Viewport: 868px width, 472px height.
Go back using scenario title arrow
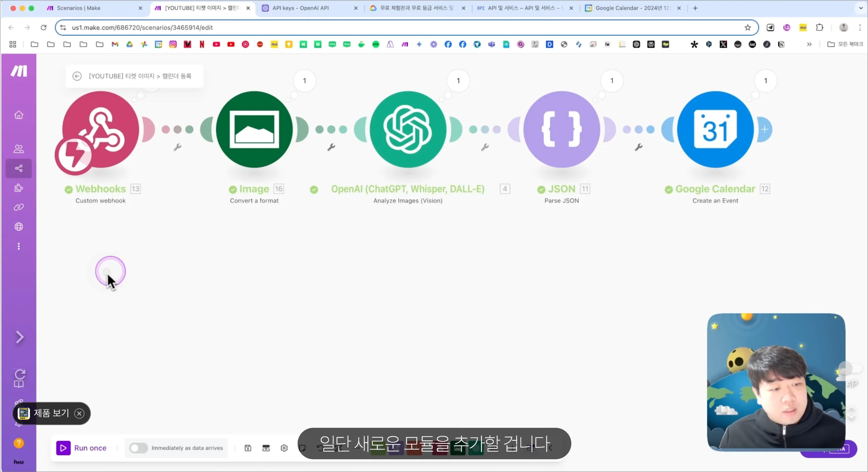[77, 76]
